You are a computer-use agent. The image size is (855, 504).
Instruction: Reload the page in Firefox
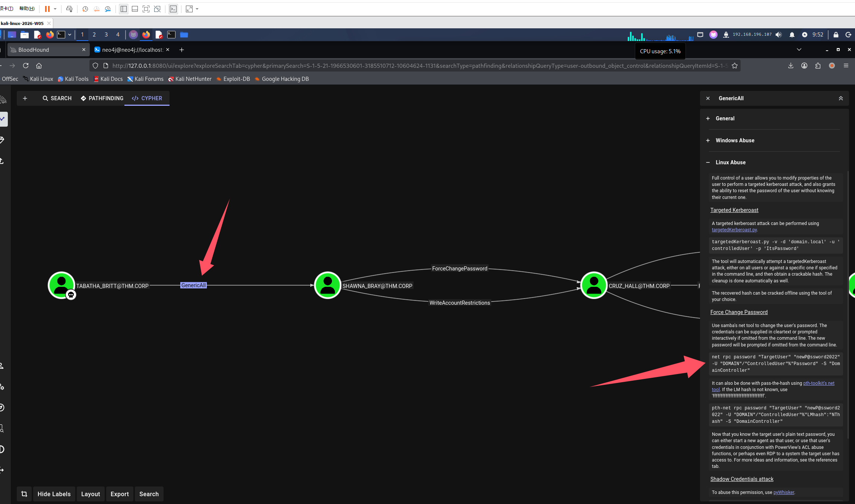pos(26,66)
